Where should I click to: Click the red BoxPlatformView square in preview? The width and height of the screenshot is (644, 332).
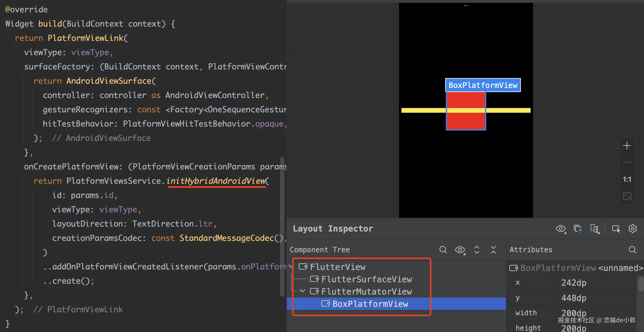pos(466,121)
